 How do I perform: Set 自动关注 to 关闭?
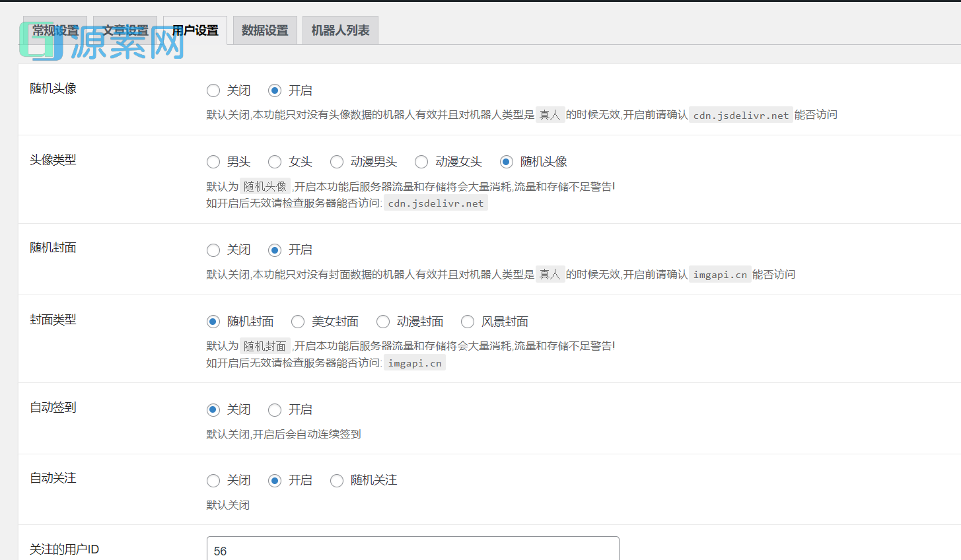pos(213,481)
